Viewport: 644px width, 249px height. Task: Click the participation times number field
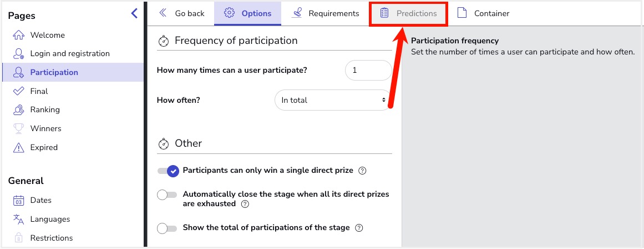368,71
